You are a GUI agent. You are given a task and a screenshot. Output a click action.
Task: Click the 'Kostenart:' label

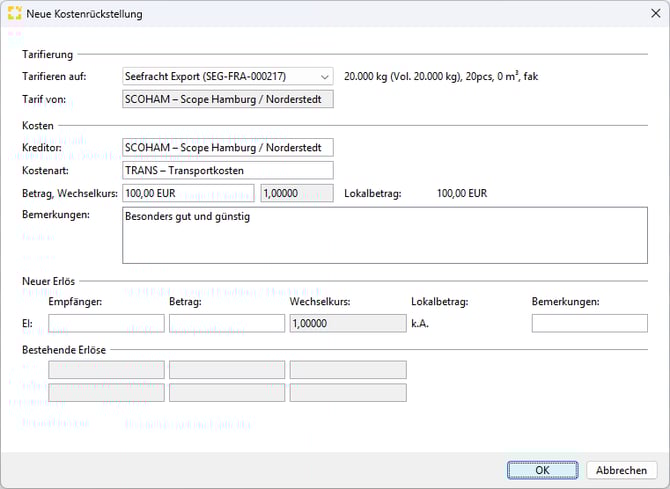pos(45,171)
